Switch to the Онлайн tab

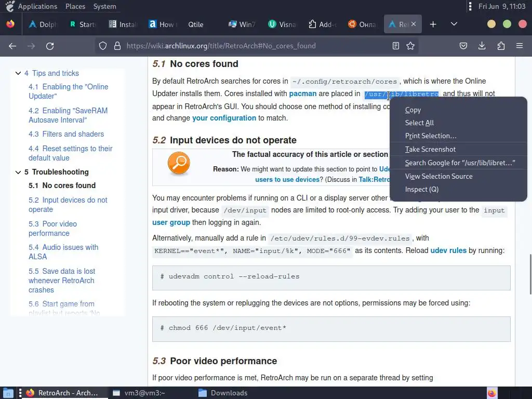[362, 24]
